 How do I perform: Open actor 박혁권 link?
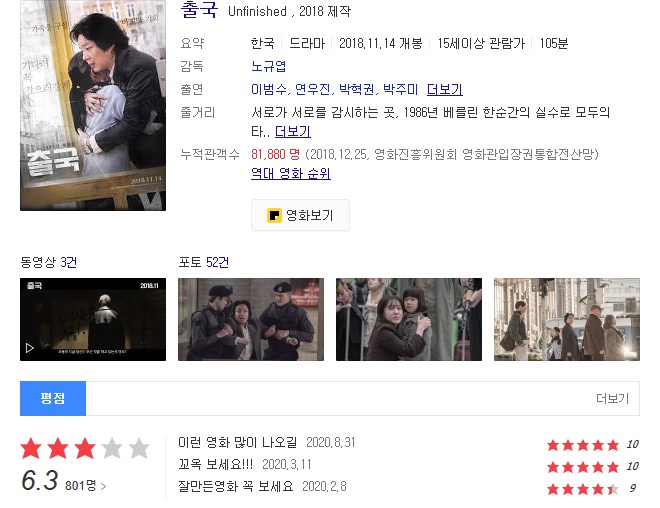point(357,89)
